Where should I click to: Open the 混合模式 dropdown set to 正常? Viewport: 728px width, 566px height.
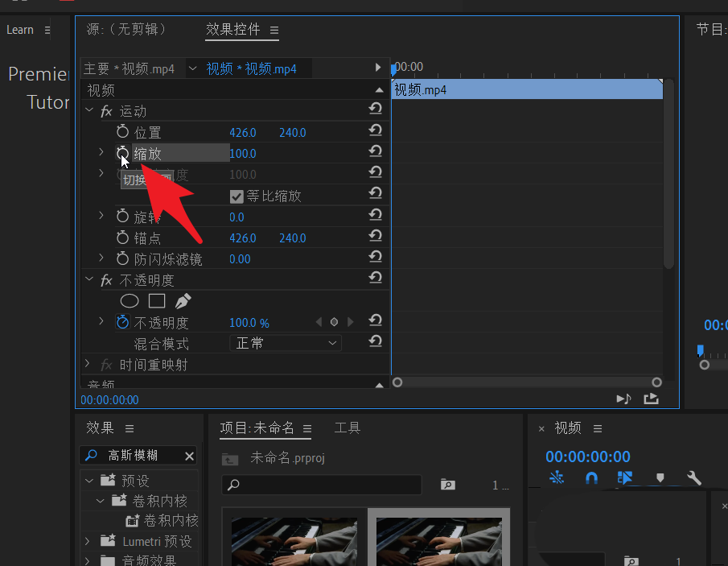click(x=286, y=344)
